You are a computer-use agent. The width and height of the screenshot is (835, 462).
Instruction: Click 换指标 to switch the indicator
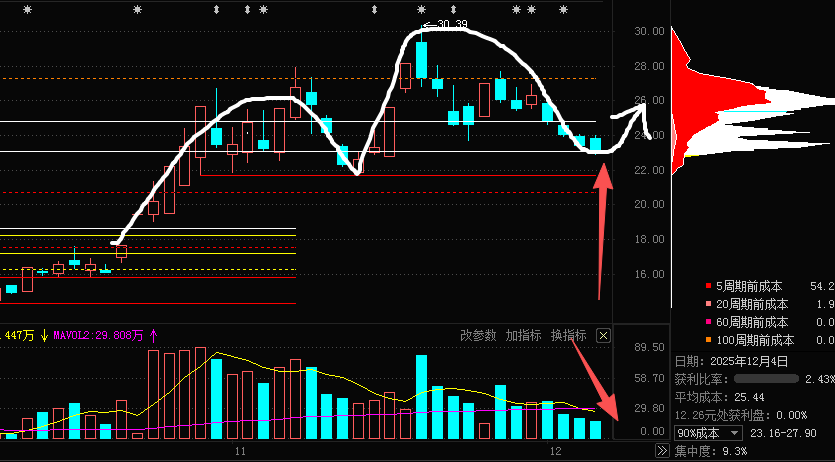click(x=569, y=335)
